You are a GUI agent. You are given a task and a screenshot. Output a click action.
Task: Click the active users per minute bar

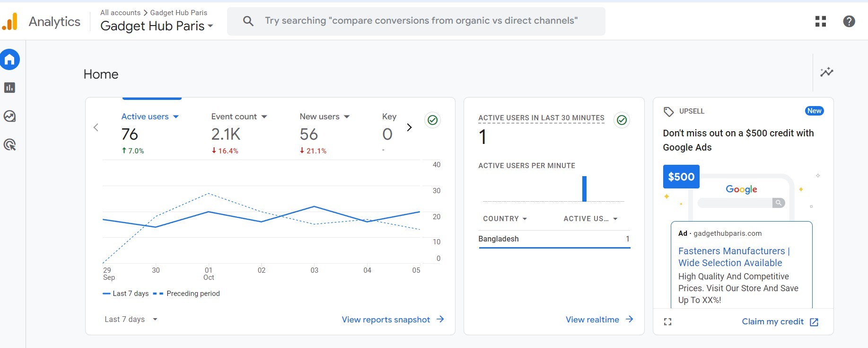[584, 188]
